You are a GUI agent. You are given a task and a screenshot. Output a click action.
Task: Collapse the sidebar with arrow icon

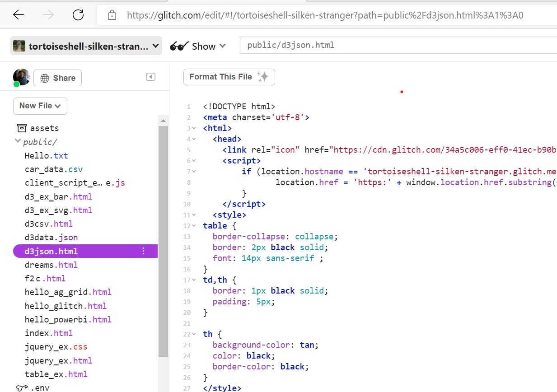pyautogui.click(x=150, y=77)
